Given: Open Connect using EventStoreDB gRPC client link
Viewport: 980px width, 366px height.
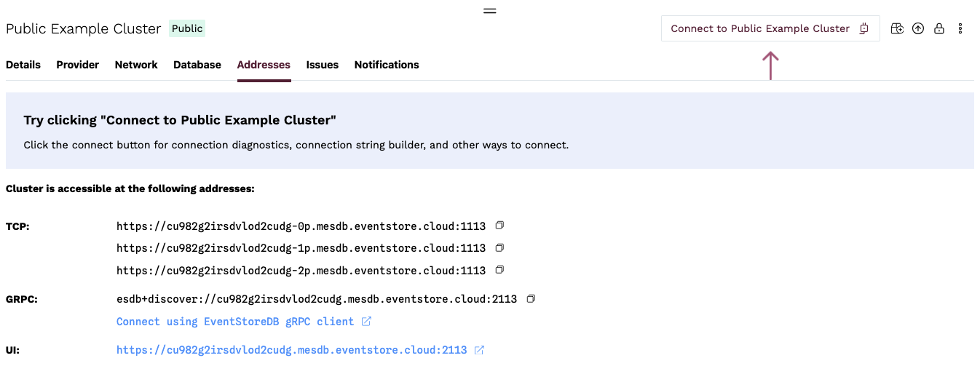Looking at the screenshot, I should 234,322.
